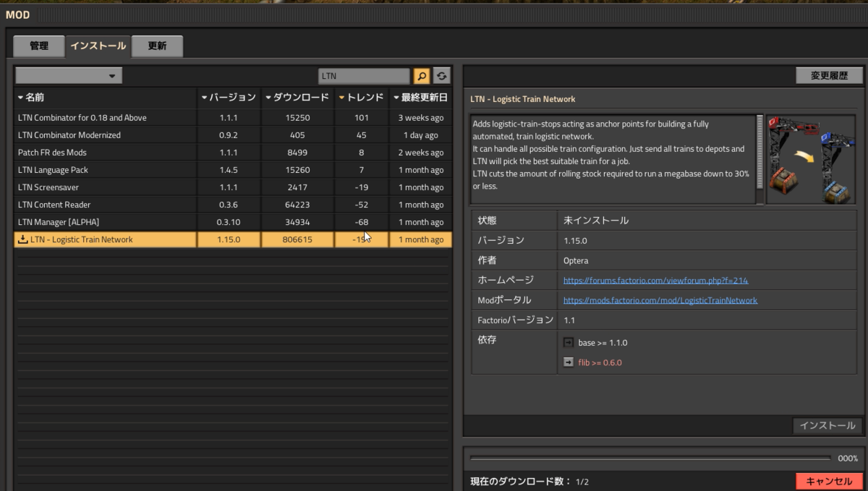Click the refresh mod list icon
This screenshot has width=868, height=491.
441,76
